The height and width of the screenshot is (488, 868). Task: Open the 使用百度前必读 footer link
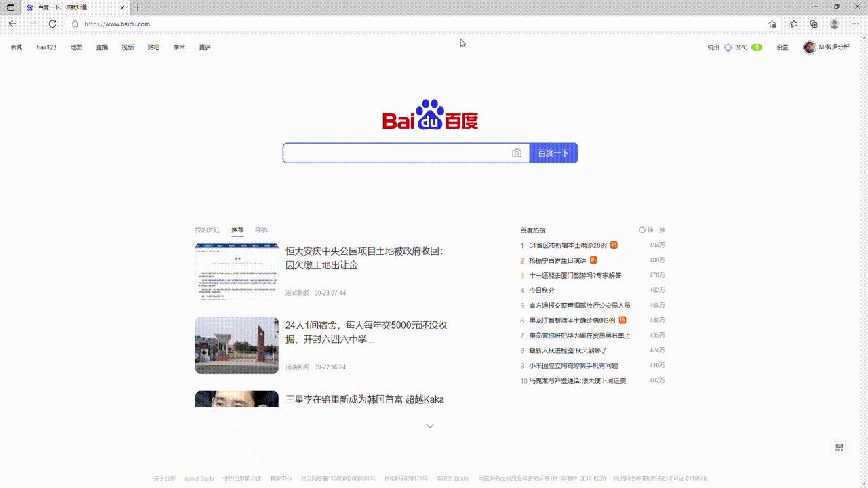click(x=242, y=479)
